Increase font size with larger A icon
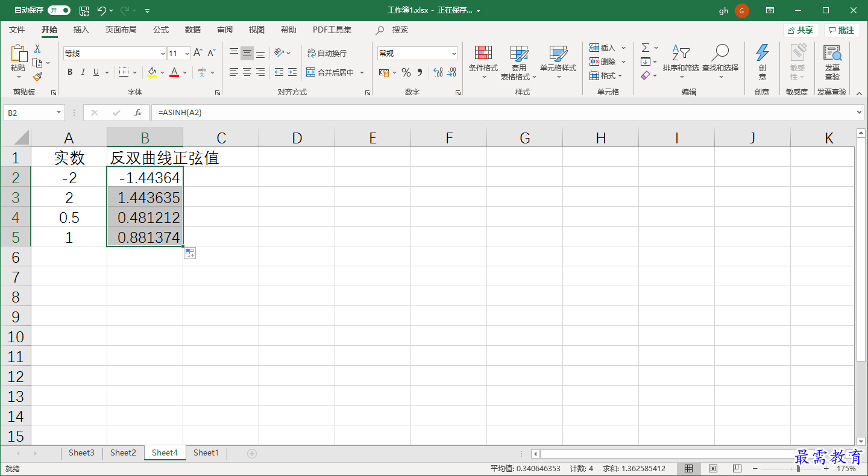Image resolution: width=868 pixels, height=476 pixels. click(198, 53)
